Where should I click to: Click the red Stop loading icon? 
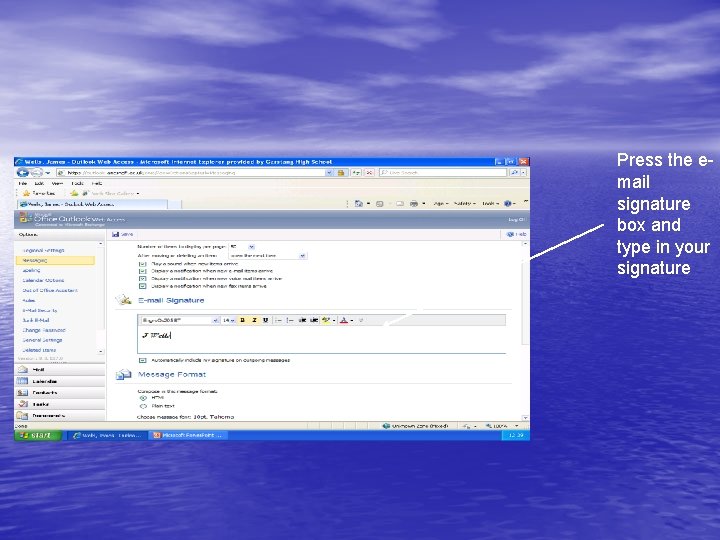click(x=370, y=173)
